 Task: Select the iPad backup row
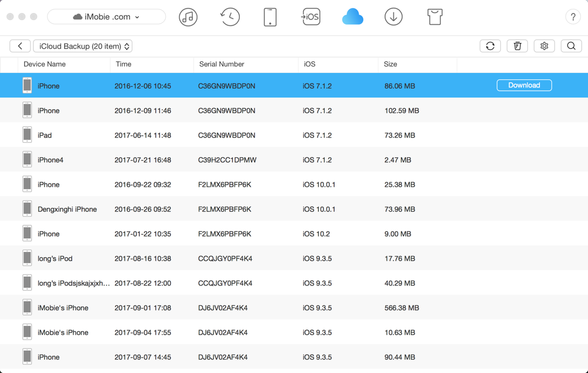(45, 135)
